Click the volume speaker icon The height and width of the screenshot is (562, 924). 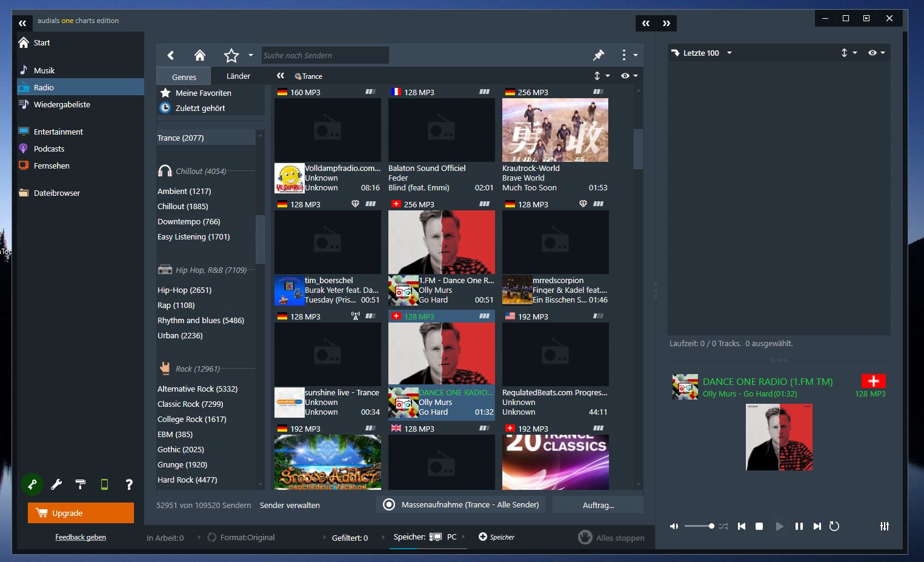click(674, 526)
